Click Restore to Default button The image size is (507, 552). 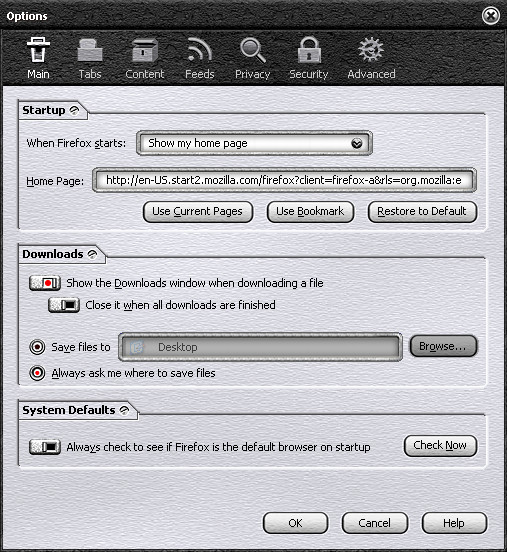tap(422, 212)
